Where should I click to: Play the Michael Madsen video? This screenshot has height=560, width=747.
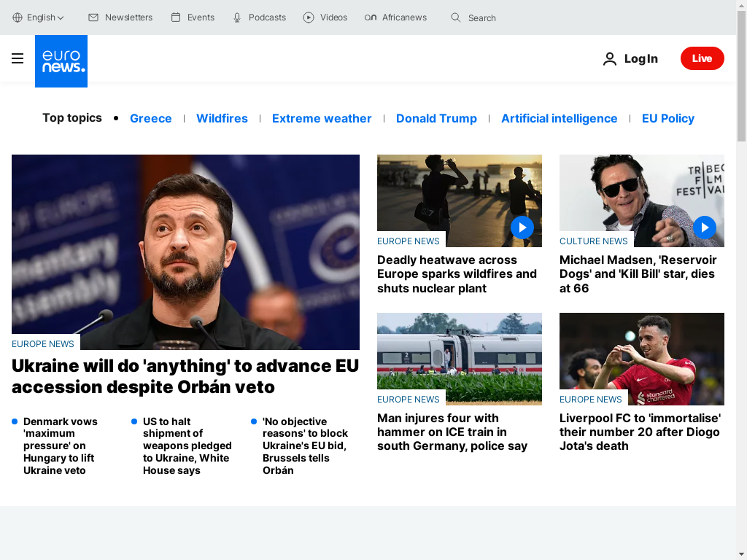[x=705, y=227]
